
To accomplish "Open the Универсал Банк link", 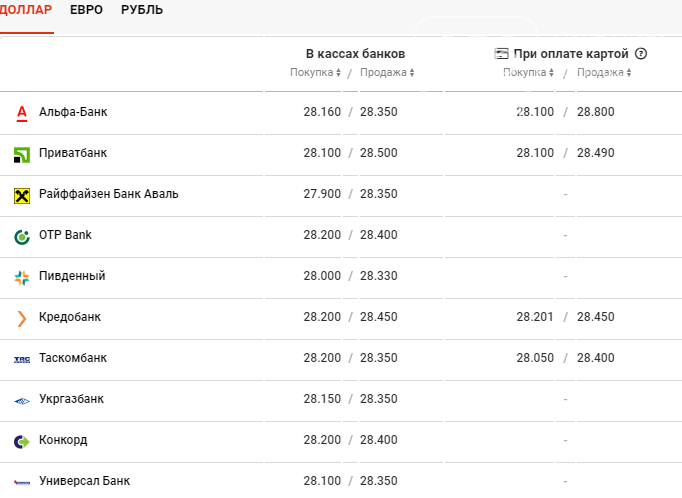I will 84,481.
